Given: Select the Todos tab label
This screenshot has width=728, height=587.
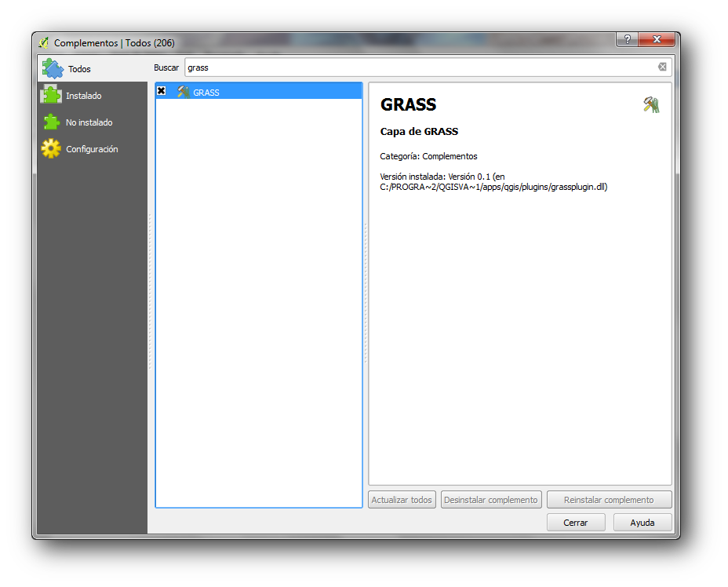Looking at the screenshot, I should coord(79,69).
